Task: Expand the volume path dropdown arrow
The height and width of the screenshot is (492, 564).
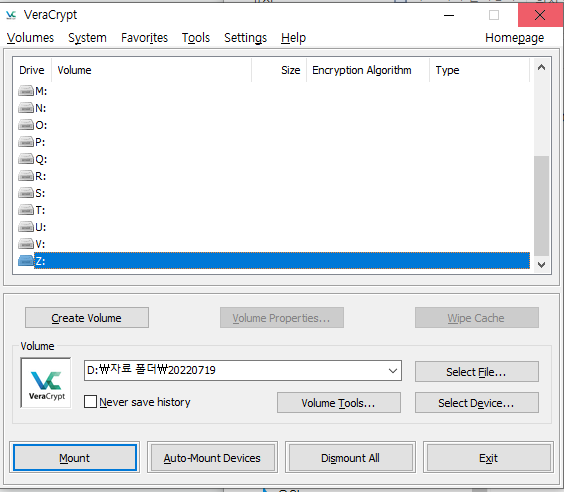Action: 393,370
